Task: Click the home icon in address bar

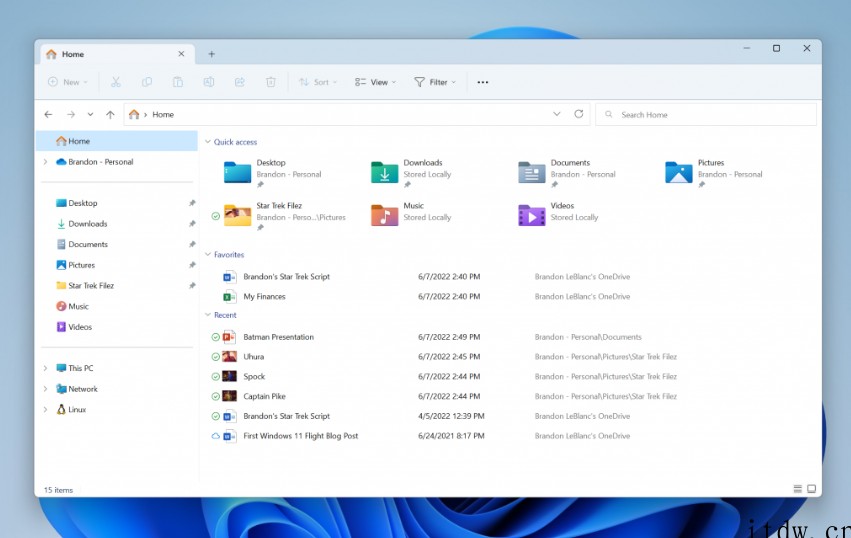Action: coord(134,114)
